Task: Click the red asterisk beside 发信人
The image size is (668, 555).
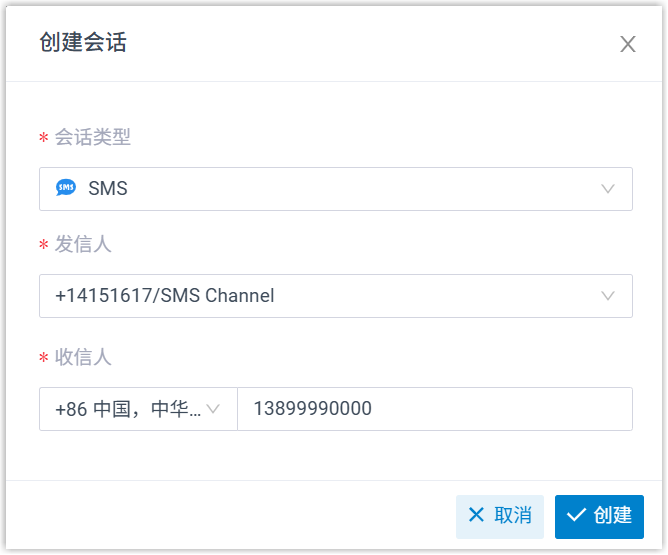Action: click(43, 246)
